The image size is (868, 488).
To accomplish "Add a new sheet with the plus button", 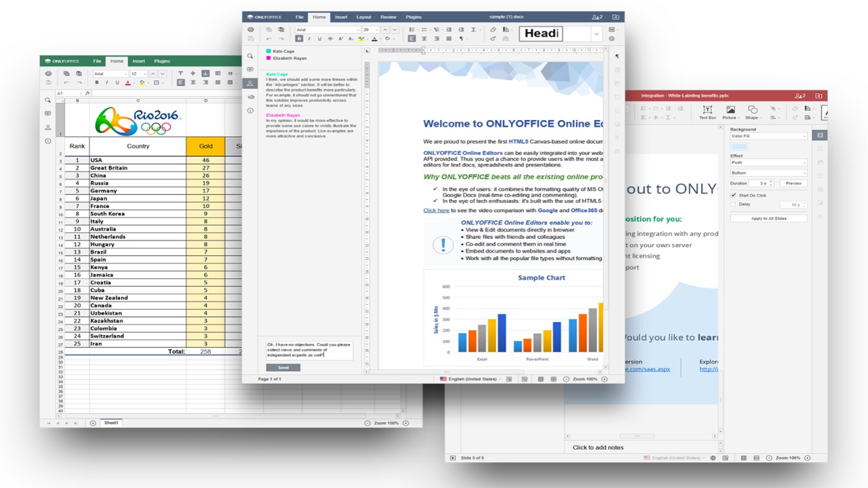I will tap(93, 423).
